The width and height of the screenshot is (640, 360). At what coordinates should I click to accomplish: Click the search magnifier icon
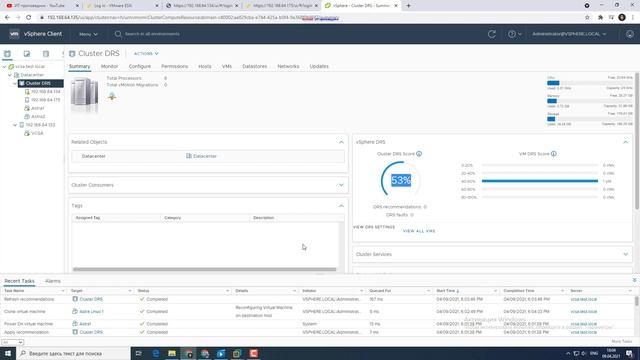click(x=118, y=34)
